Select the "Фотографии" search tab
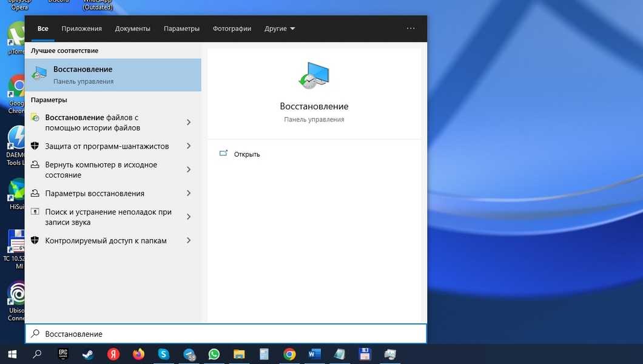The image size is (643, 364). 232,29
